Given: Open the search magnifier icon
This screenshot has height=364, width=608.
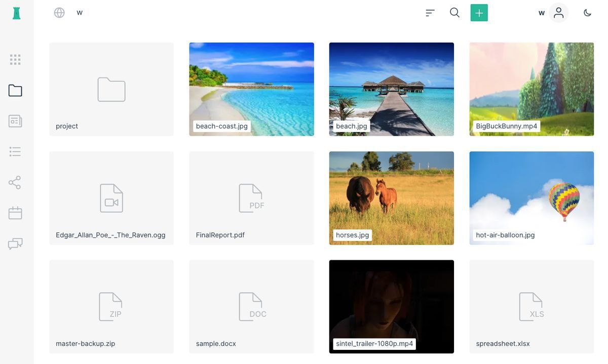Looking at the screenshot, I should click(454, 13).
